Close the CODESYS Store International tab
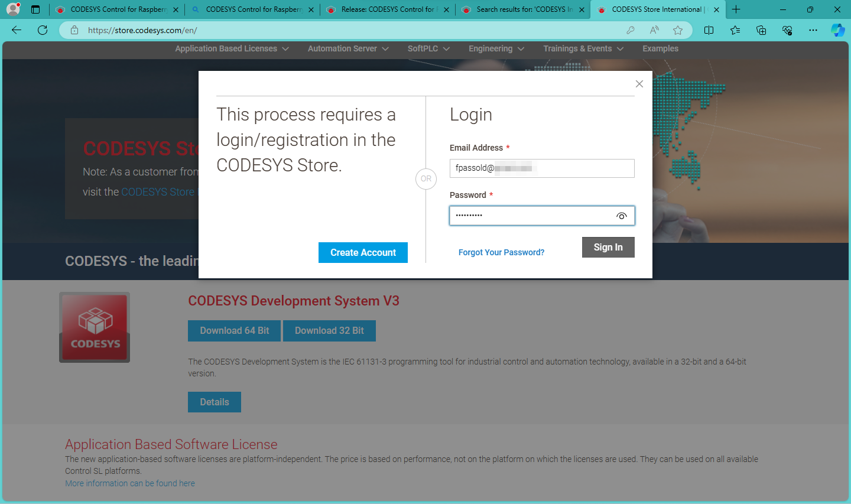 point(716,9)
